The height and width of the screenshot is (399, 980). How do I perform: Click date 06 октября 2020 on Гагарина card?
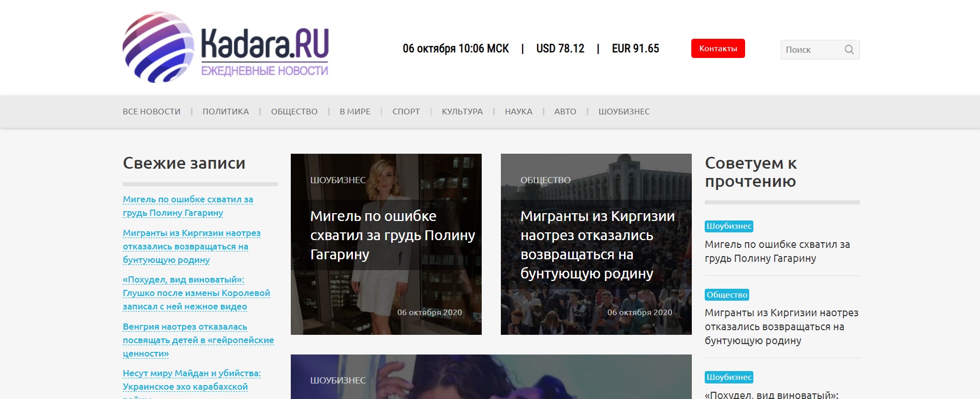pos(429,313)
